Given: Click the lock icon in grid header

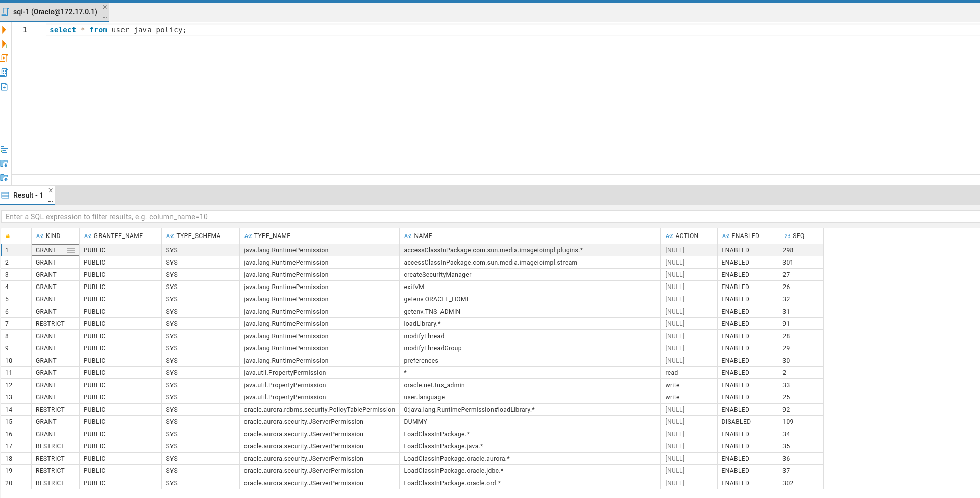Looking at the screenshot, I should tap(8, 236).
